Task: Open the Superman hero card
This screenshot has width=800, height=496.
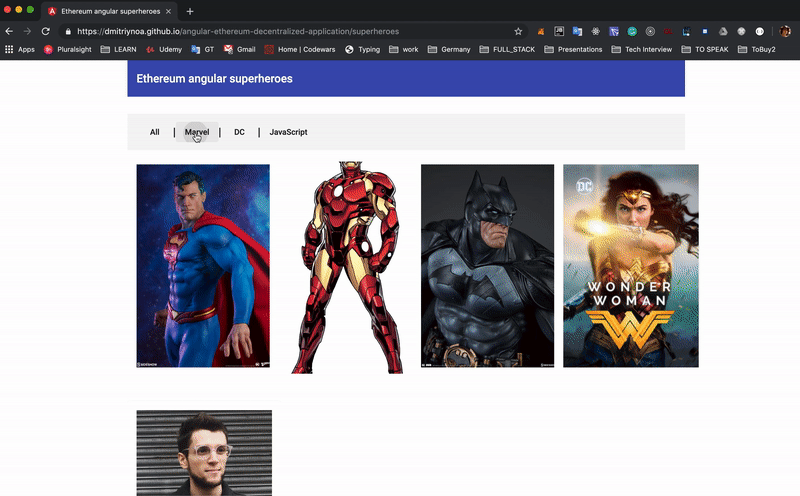Action: [203, 266]
